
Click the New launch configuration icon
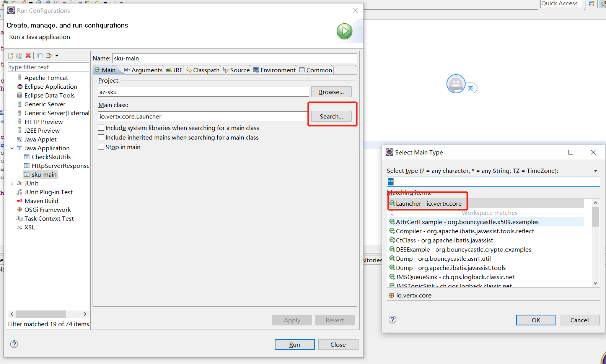(x=11, y=55)
